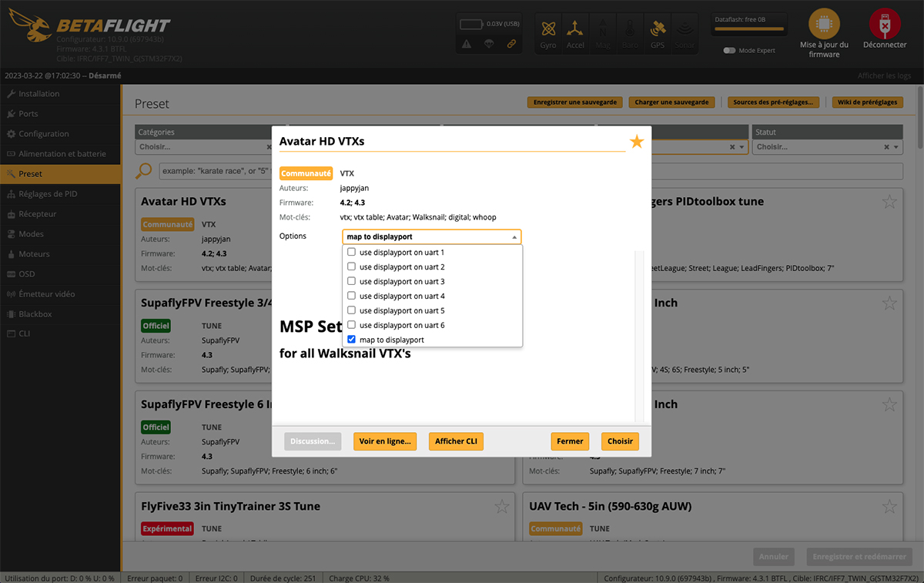Select the Blackbox tab
924x583 pixels.
pyautogui.click(x=60, y=314)
